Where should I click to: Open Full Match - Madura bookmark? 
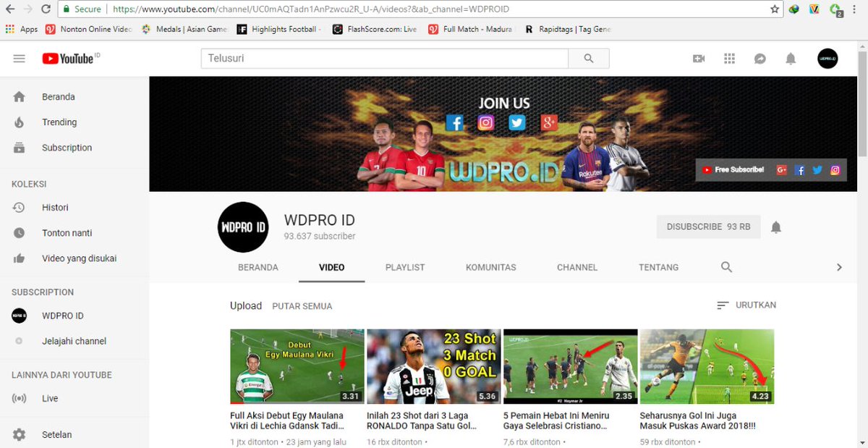[x=470, y=30]
